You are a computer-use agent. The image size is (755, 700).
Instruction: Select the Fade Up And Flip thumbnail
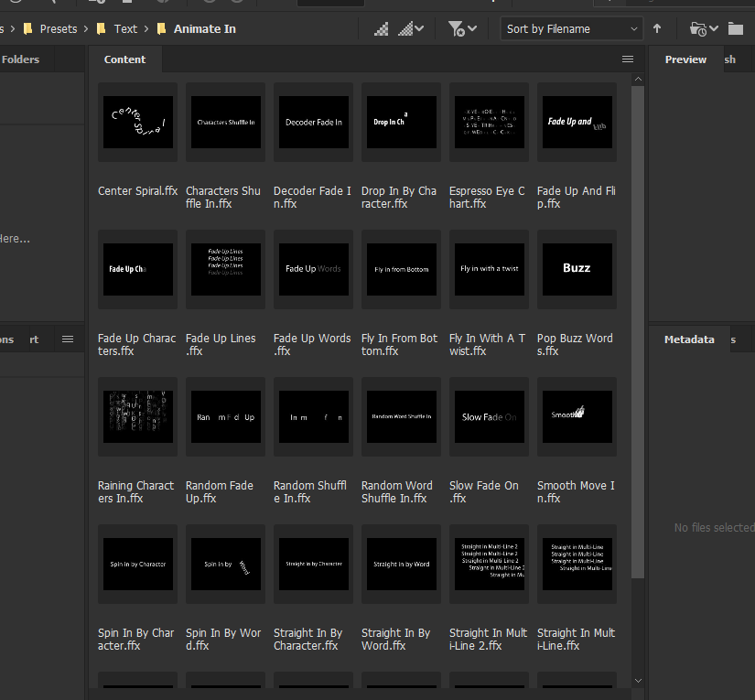coord(577,122)
